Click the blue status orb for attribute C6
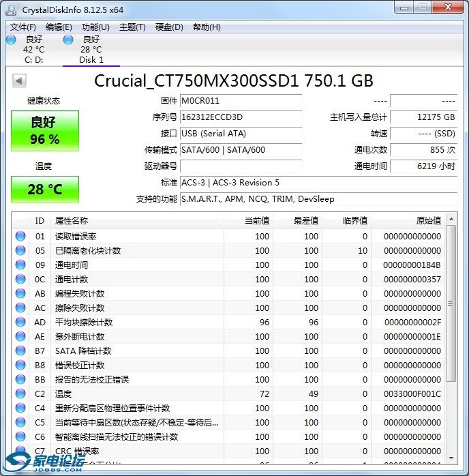Viewport: 469px width, 476px height. (x=20, y=436)
